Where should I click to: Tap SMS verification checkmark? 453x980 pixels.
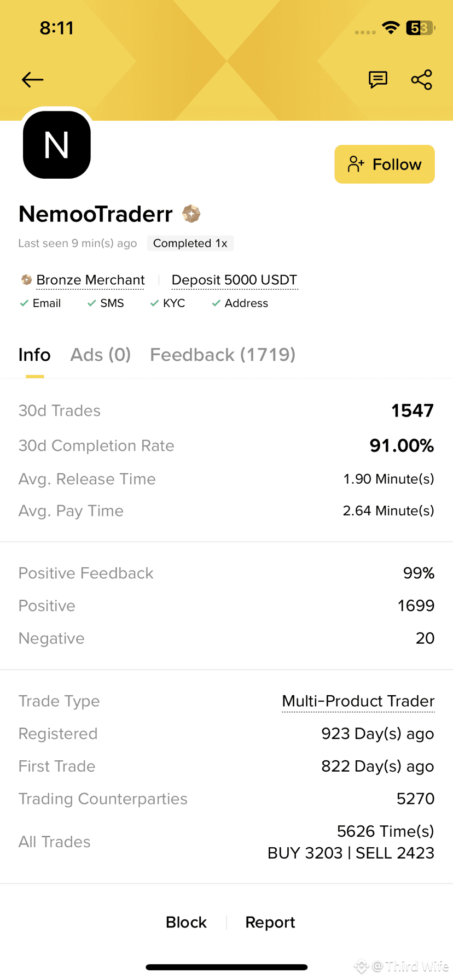pyautogui.click(x=91, y=303)
